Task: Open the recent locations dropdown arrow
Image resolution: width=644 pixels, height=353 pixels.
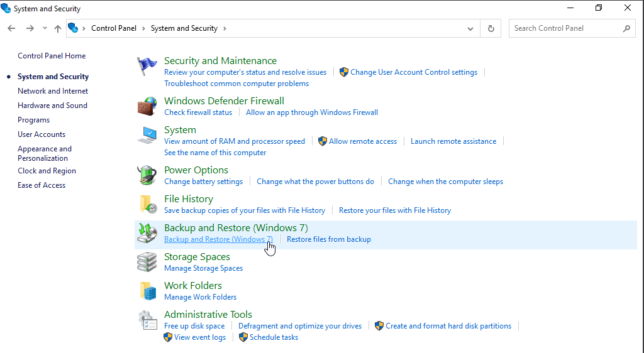Action: 45,28
